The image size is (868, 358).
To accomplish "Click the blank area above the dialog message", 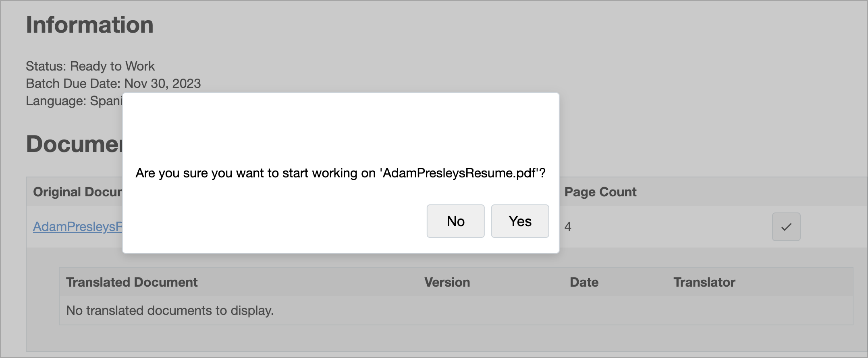I will (340, 125).
